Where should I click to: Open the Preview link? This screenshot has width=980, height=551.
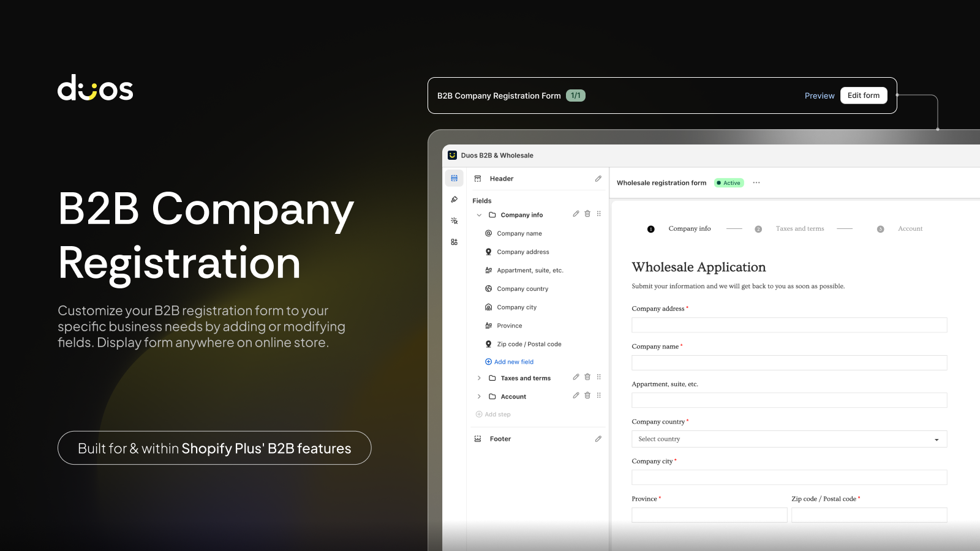pos(820,96)
